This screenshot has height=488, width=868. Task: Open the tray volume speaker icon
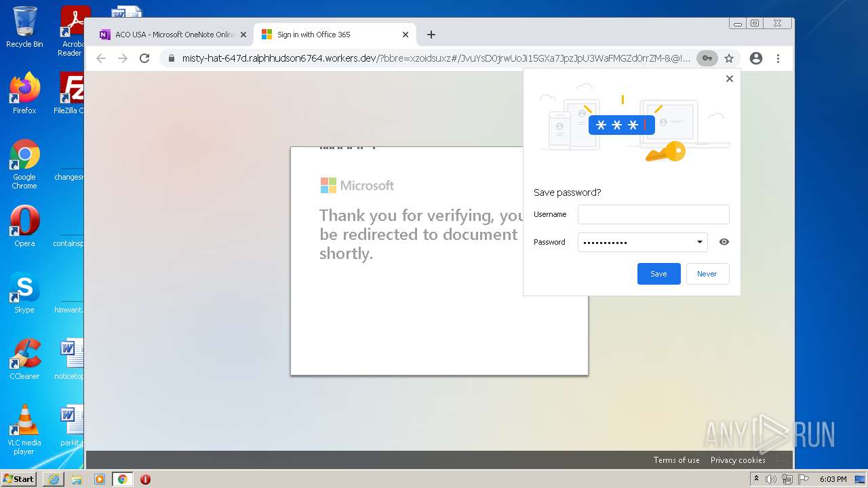tap(771, 479)
